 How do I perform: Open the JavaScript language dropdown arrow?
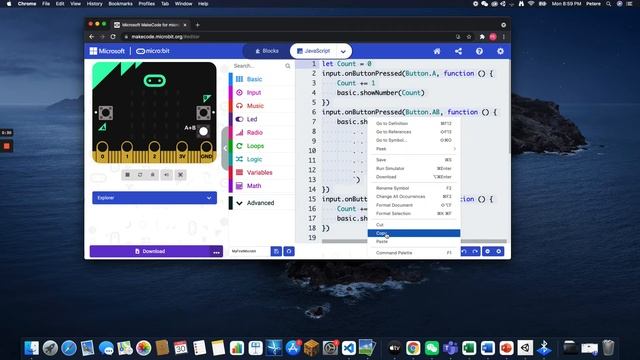coord(343,51)
